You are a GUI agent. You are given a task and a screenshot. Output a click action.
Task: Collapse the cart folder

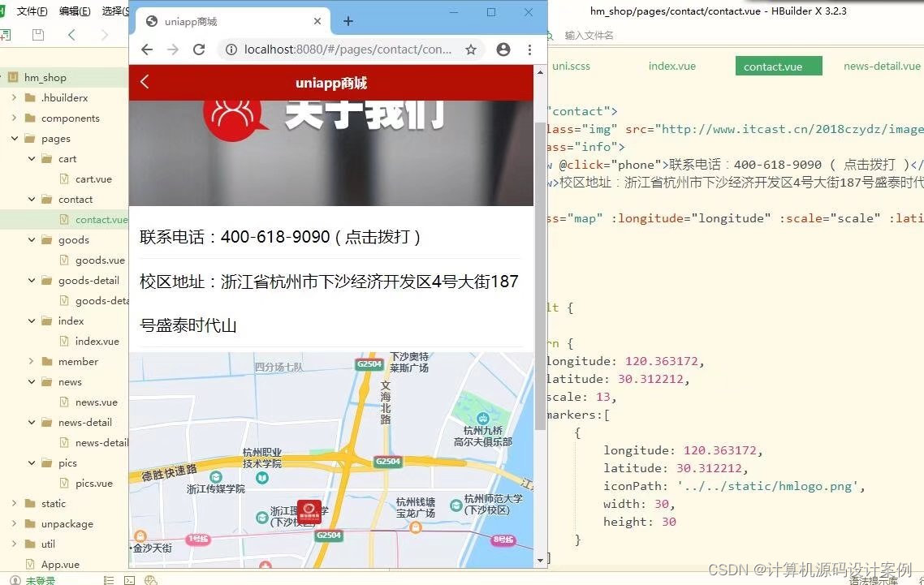[31, 158]
